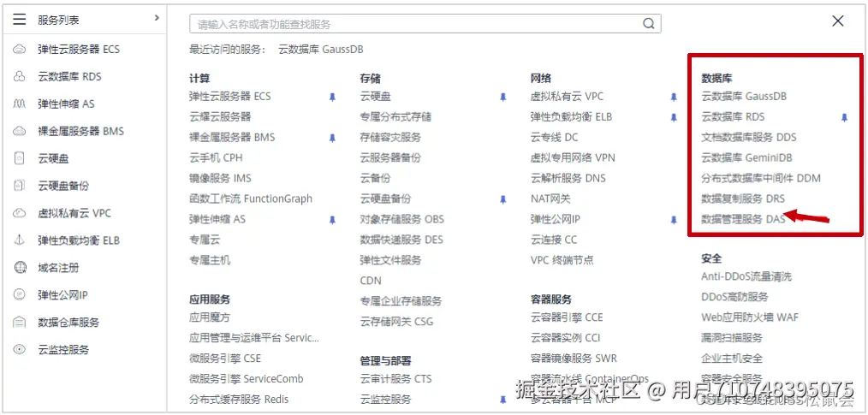Open 应用魔方 under application services

click(210, 317)
